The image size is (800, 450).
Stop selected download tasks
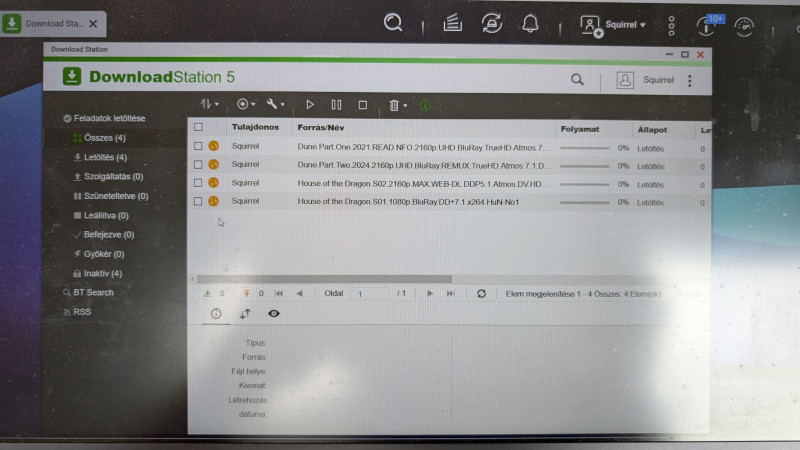pos(363,105)
